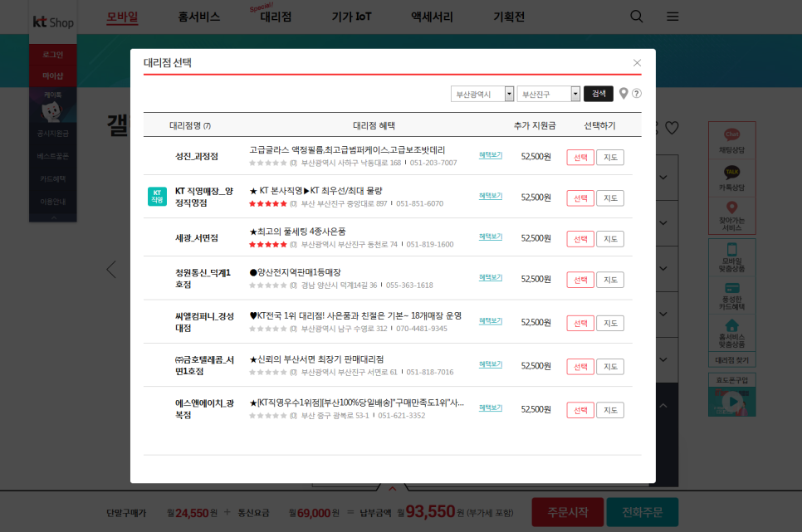Collapse the left sidebar menu arrow
The width and height of the screenshot is (802, 532).
click(53, 217)
